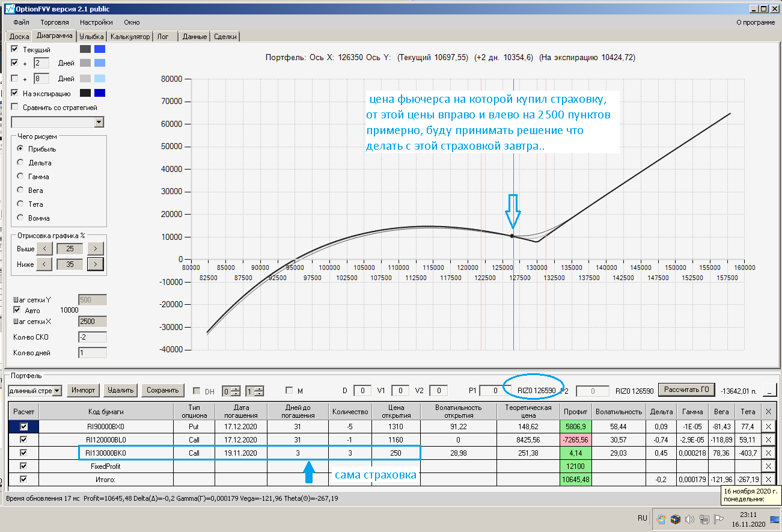Select the 'Вега' radio button
Image resolution: width=782 pixels, height=532 pixels.
point(20,190)
